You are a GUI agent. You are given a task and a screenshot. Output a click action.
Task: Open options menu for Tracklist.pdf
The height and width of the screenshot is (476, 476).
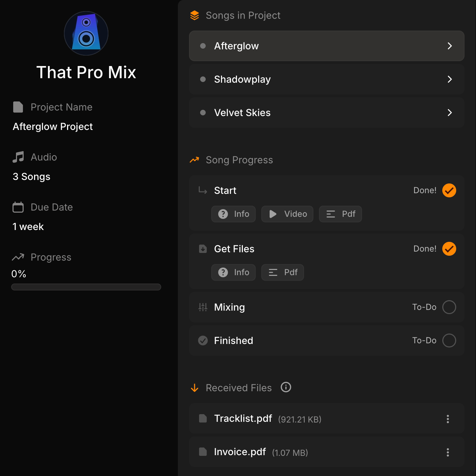point(448,419)
